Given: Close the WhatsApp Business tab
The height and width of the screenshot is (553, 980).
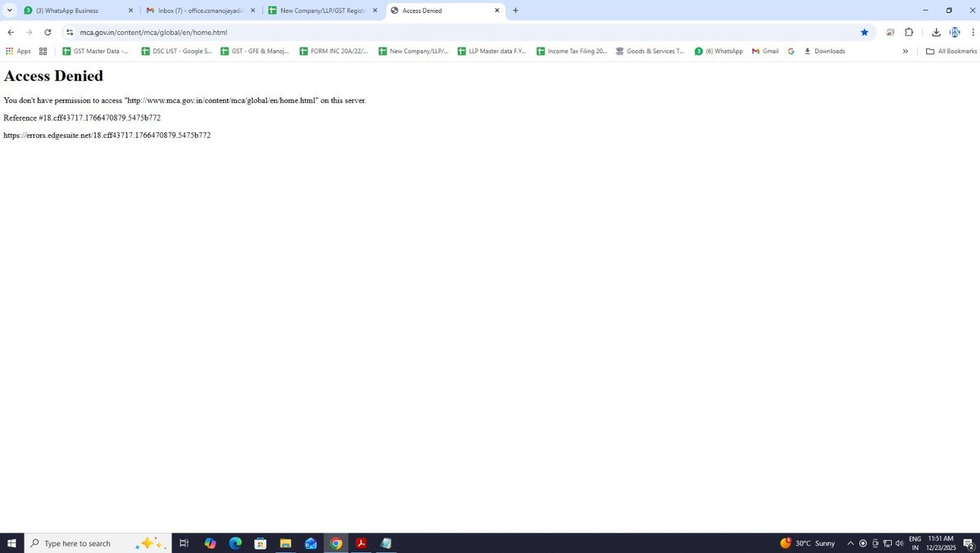Looking at the screenshot, I should tap(130, 11).
